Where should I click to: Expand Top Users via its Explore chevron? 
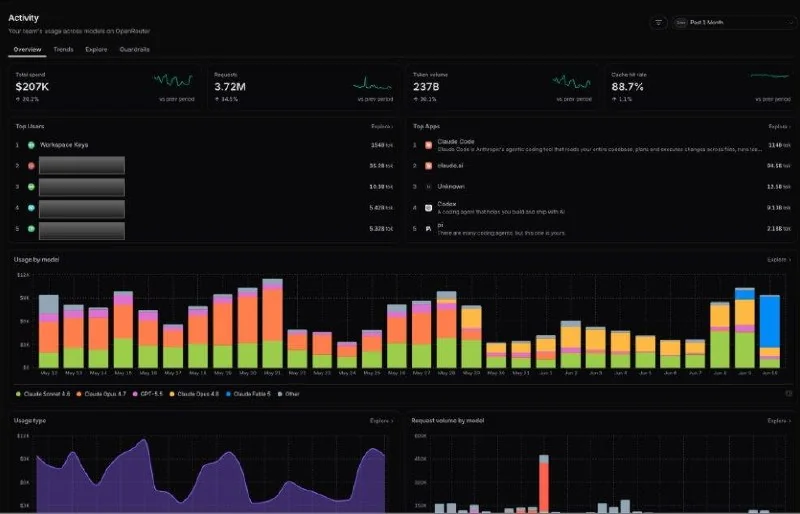[382, 126]
